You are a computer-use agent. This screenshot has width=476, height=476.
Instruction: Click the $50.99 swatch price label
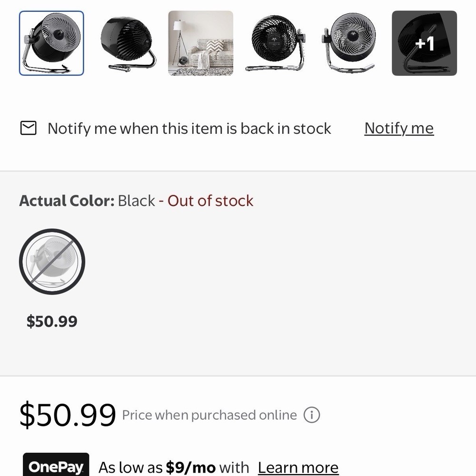coord(50,321)
